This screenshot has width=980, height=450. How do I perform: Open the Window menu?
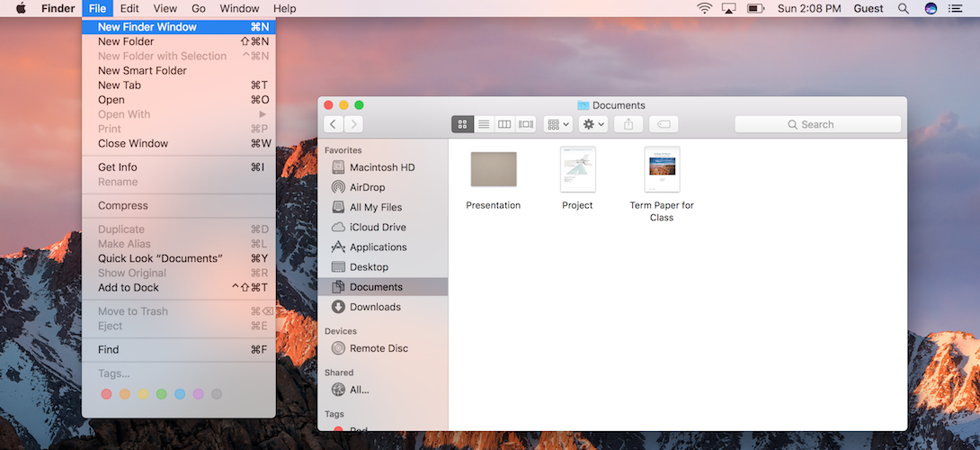click(239, 9)
